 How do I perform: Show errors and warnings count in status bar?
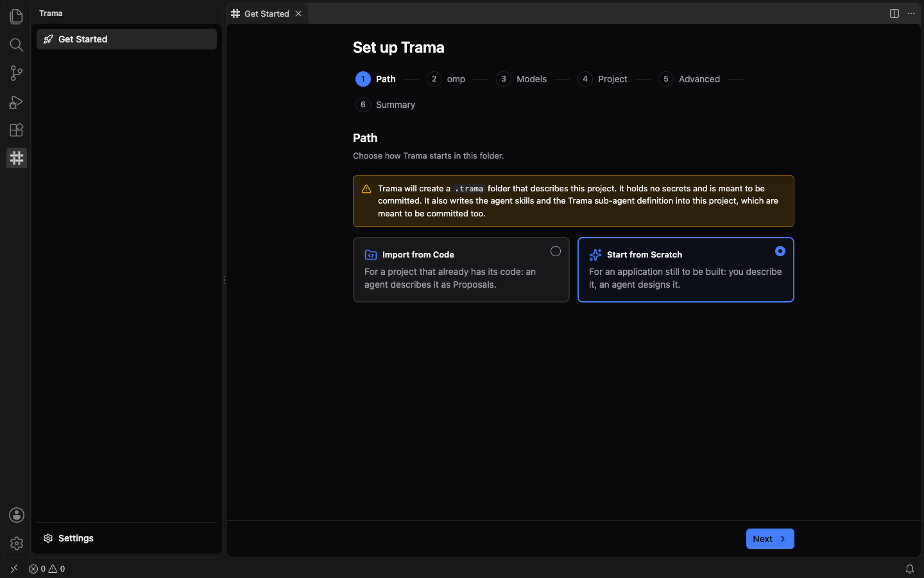[x=47, y=569]
